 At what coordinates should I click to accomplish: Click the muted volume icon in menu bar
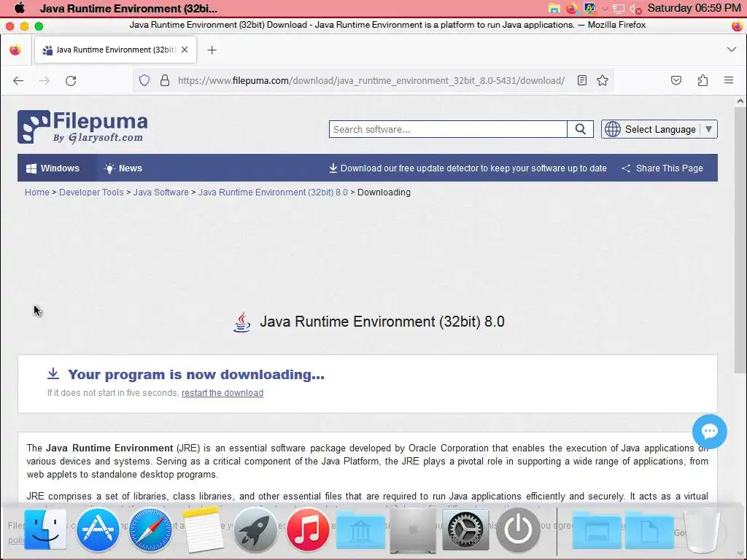635,9
